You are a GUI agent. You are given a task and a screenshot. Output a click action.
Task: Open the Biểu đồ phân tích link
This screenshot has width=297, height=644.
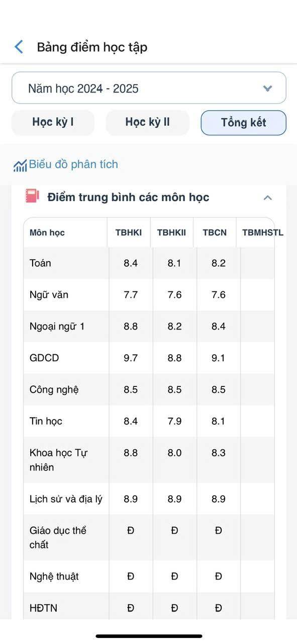tap(73, 164)
